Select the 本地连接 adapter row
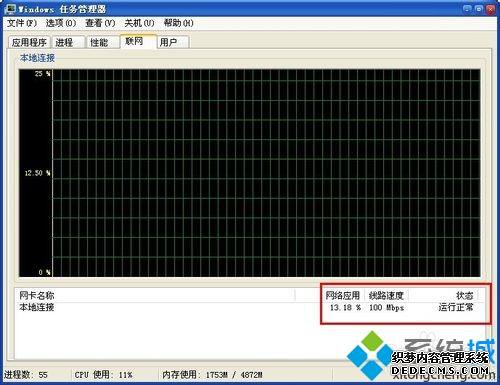Viewport: 500px width, 385px height. coord(248,307)
